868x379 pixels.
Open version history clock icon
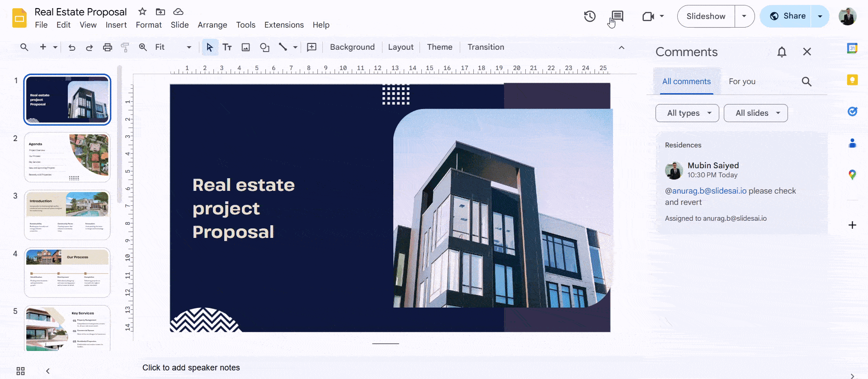click(x=590, y=16)
